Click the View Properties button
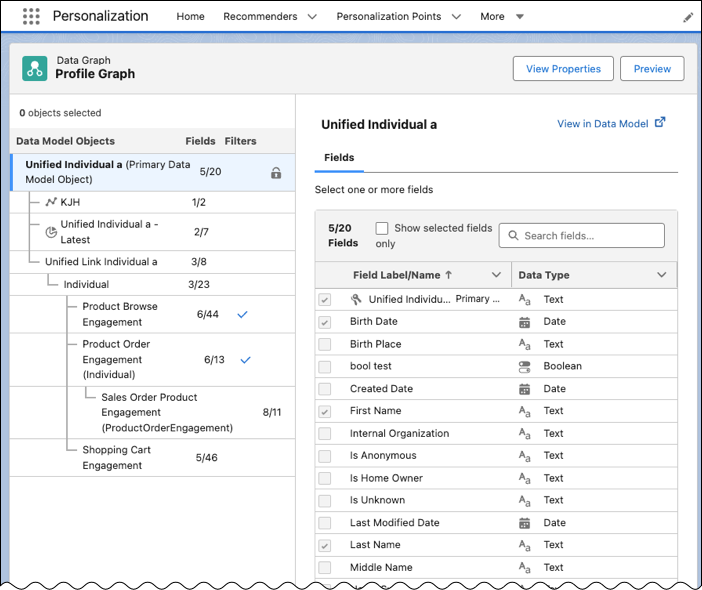Screen dimensions: 702x590 pos(563,68)
